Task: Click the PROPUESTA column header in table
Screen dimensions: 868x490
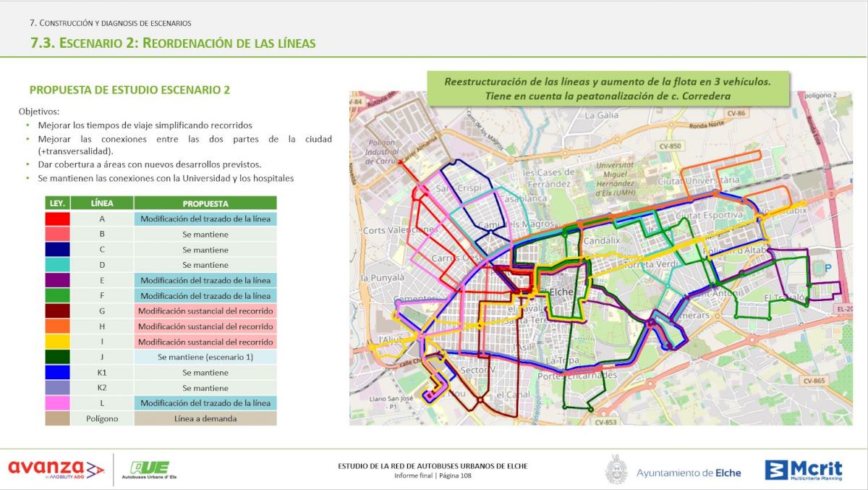Action: click(205, 203)
